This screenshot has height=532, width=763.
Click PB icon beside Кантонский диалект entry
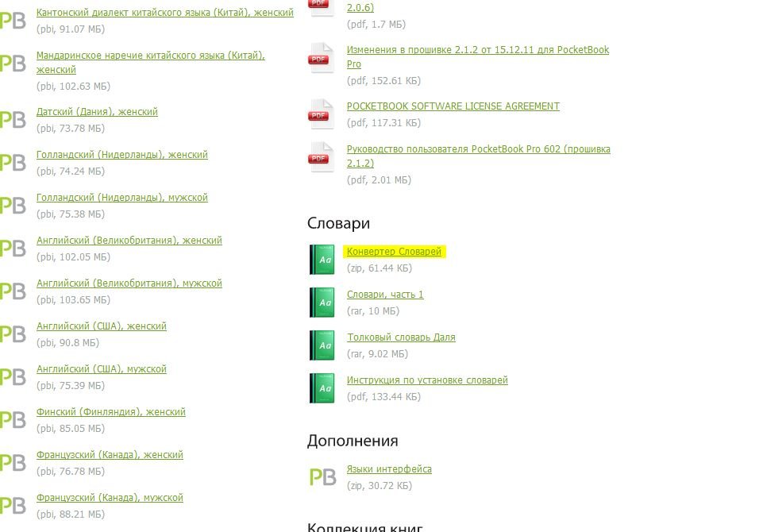[x=13, y=21]
